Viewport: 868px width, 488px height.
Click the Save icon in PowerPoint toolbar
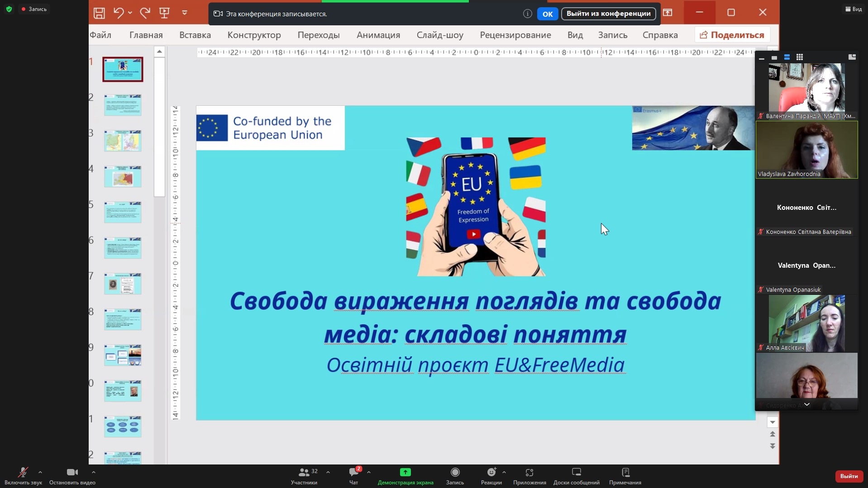tap(99, 13)
